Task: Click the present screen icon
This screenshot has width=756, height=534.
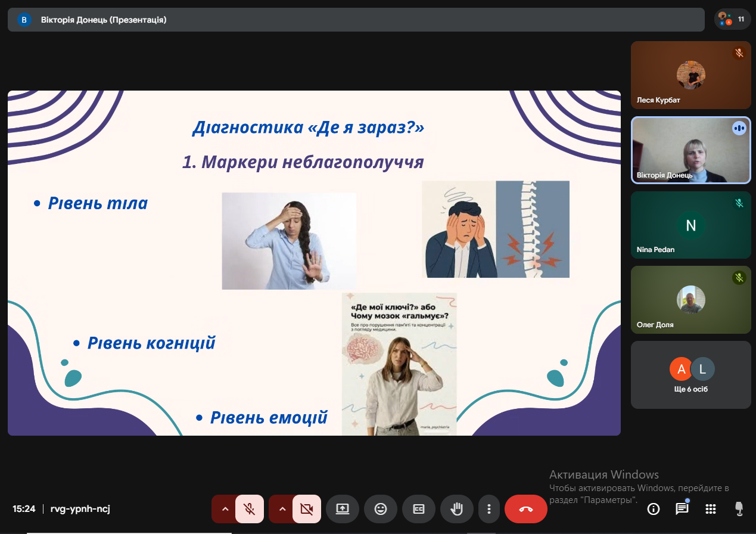Action: click(x=342, y=509)
